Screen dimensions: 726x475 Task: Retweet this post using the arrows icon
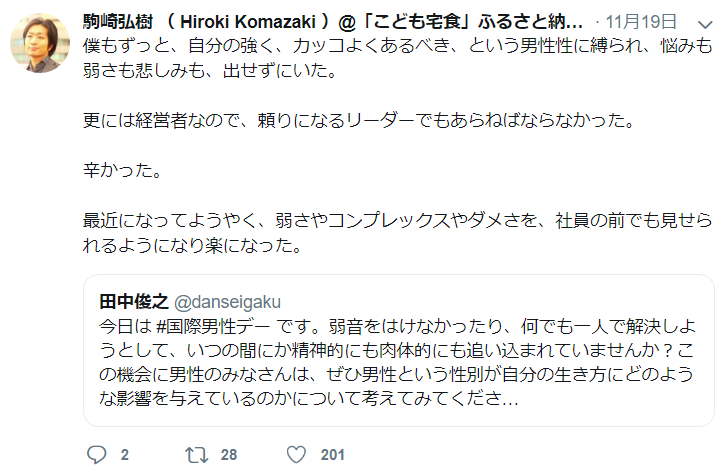tap(197, 455)
